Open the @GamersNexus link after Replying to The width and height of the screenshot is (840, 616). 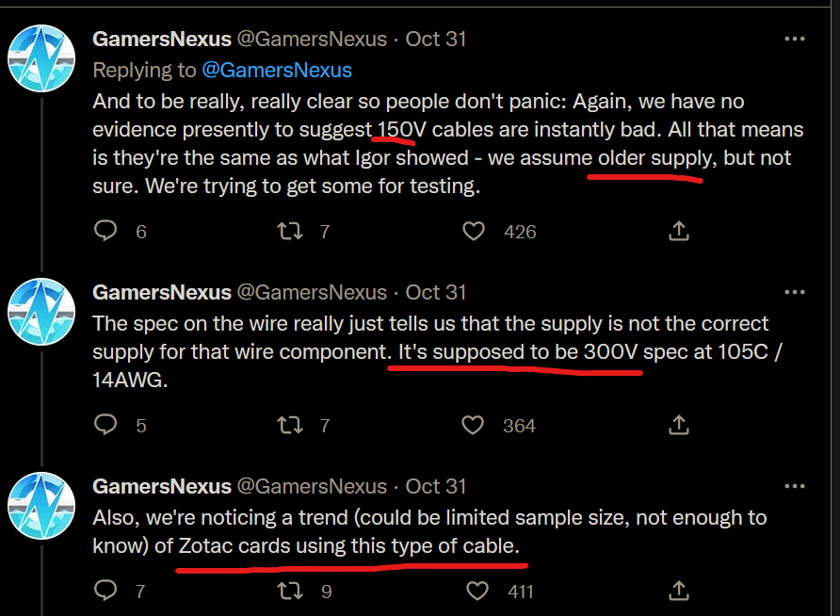277,70
